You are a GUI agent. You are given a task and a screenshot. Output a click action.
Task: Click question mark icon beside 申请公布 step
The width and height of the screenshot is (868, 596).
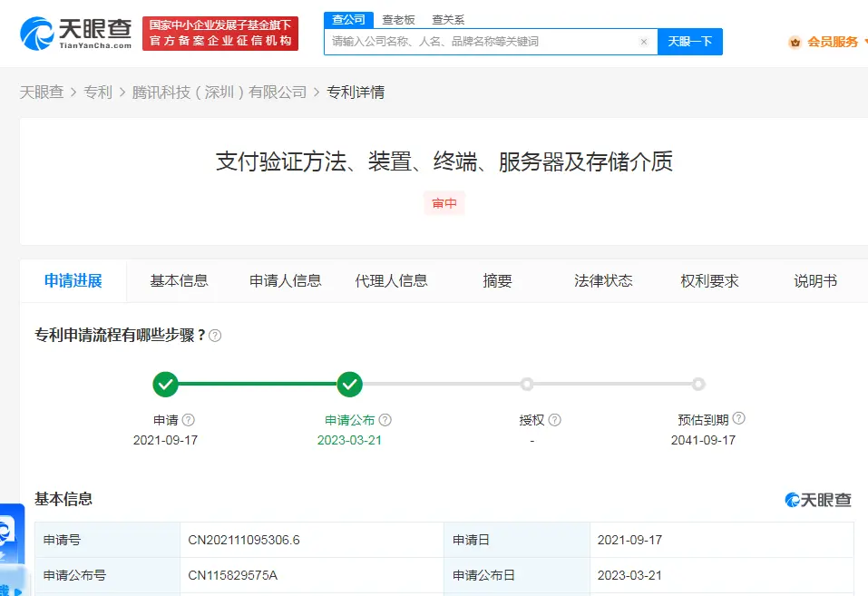coord(385,420)
